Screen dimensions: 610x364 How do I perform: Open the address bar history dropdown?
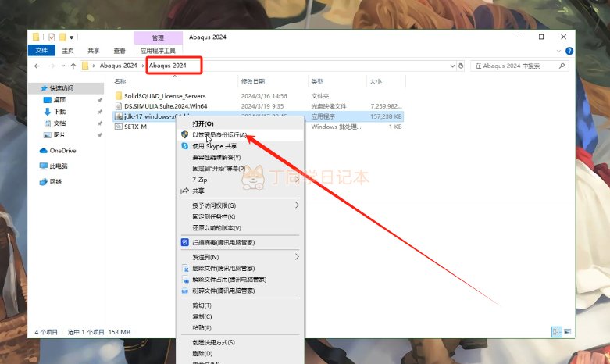450,66
